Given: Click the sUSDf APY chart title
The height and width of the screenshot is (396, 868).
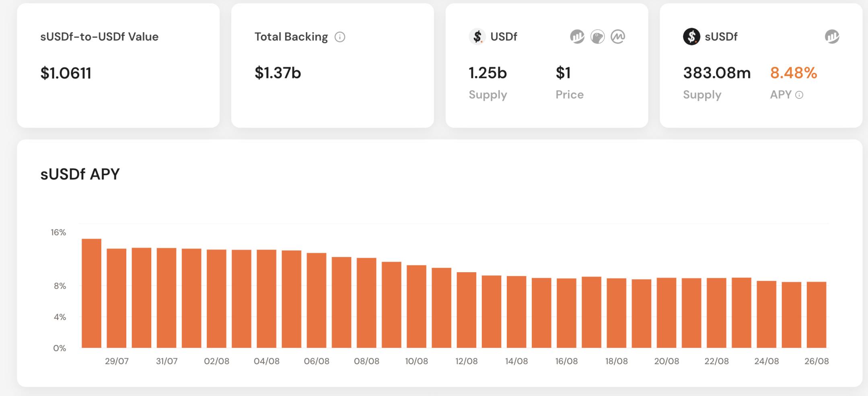Looking at the screenshot, I should [80, 174].
